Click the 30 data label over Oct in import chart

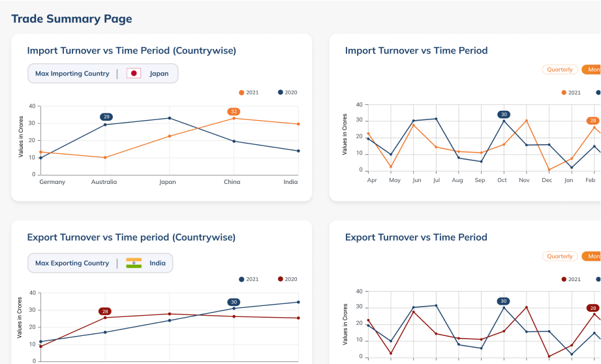[x=503, y=114]
